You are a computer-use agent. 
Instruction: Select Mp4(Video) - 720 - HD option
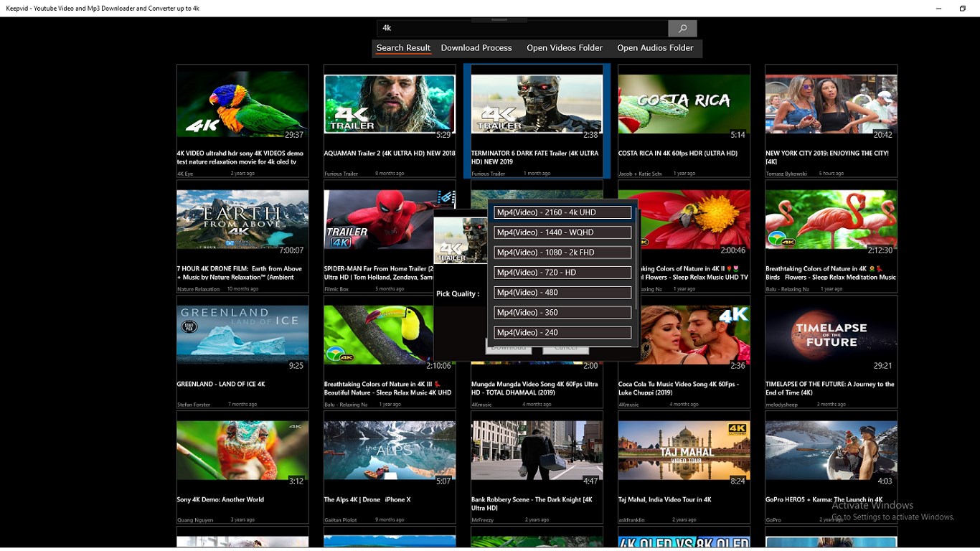click(562, 273)
